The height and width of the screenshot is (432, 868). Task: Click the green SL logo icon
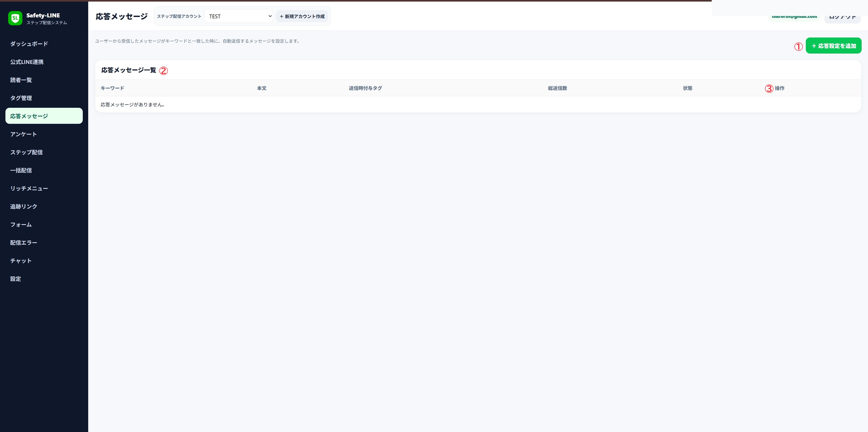(15, 18)
